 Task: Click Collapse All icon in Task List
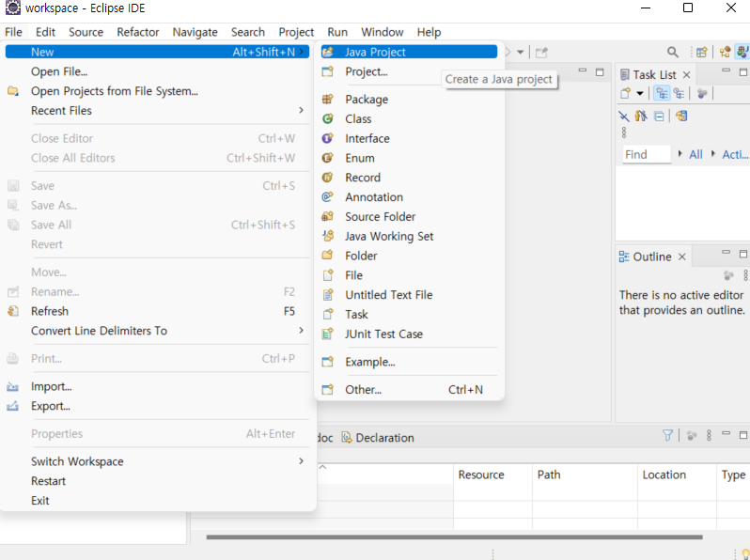[659, 116]
